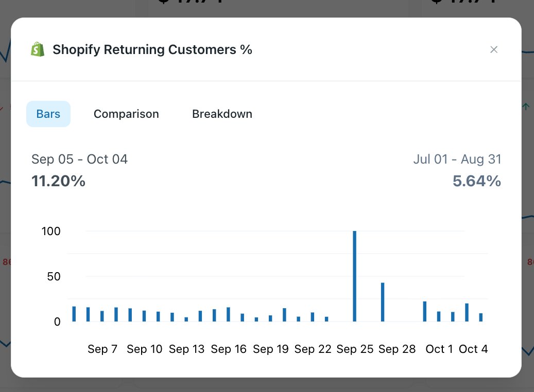Click the "Sep 13" x-axis label
Screen dimensions: 534x392
[186, 349]
